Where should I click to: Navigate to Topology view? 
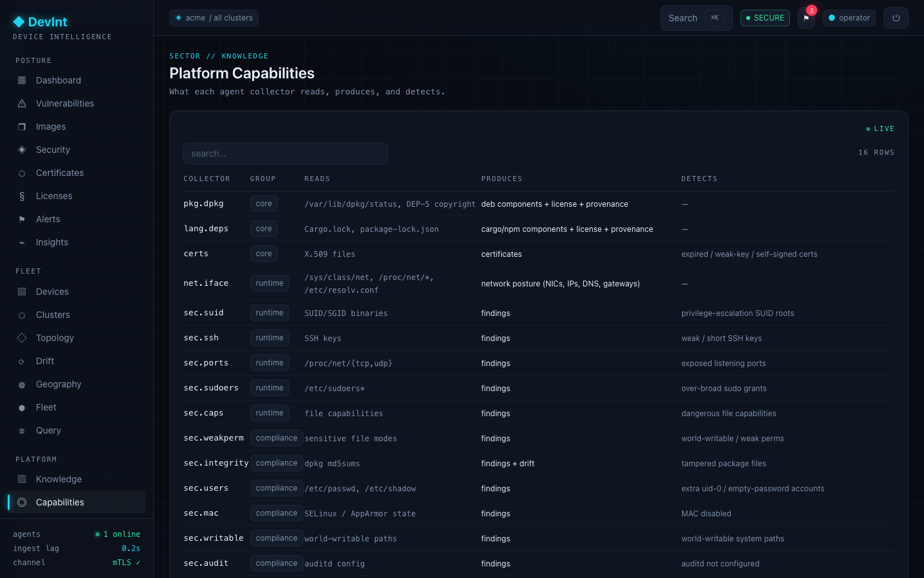pos(77,338)
